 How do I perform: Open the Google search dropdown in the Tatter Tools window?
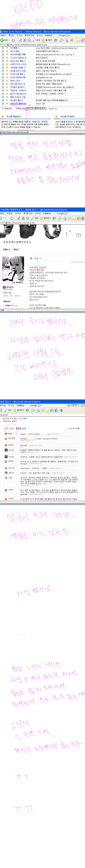69,35
